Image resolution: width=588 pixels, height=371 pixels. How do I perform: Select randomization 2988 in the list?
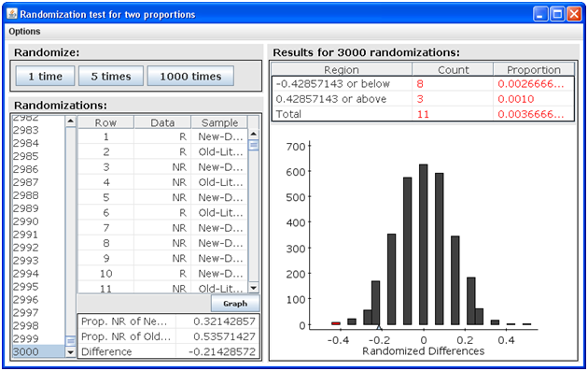pyautogui.click(x=38, y=195)
